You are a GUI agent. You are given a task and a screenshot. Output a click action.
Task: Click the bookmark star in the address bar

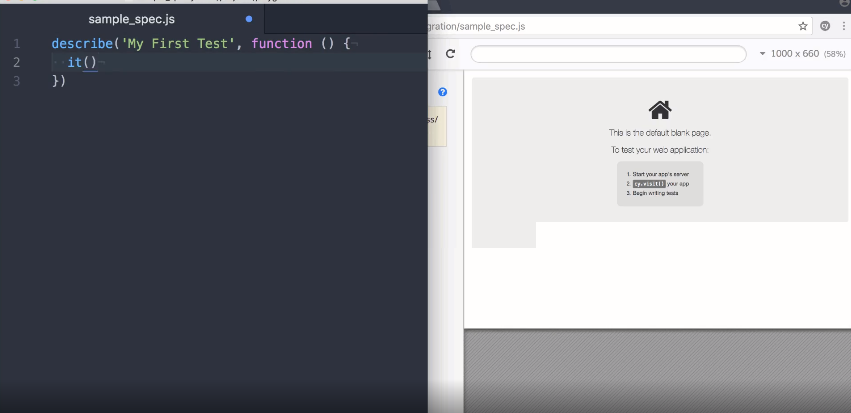(x=802, y=26)
